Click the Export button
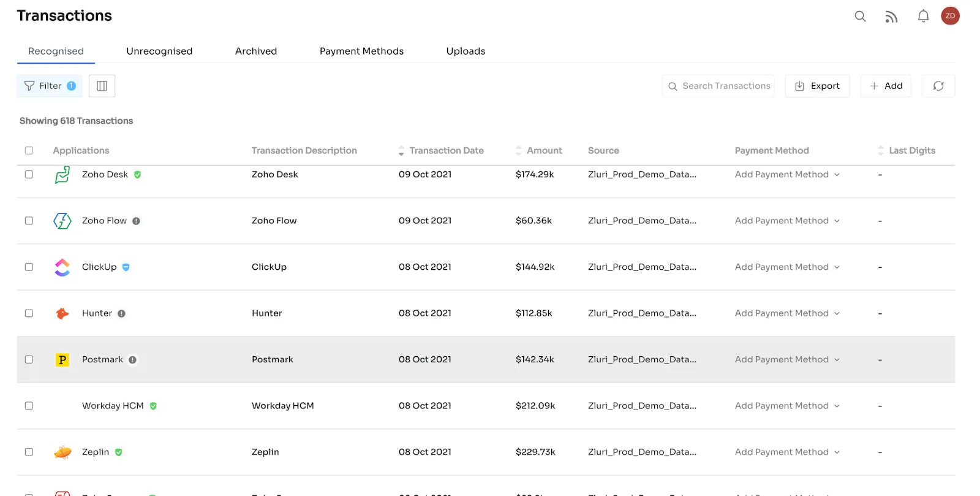 click(x=817, y=86)
